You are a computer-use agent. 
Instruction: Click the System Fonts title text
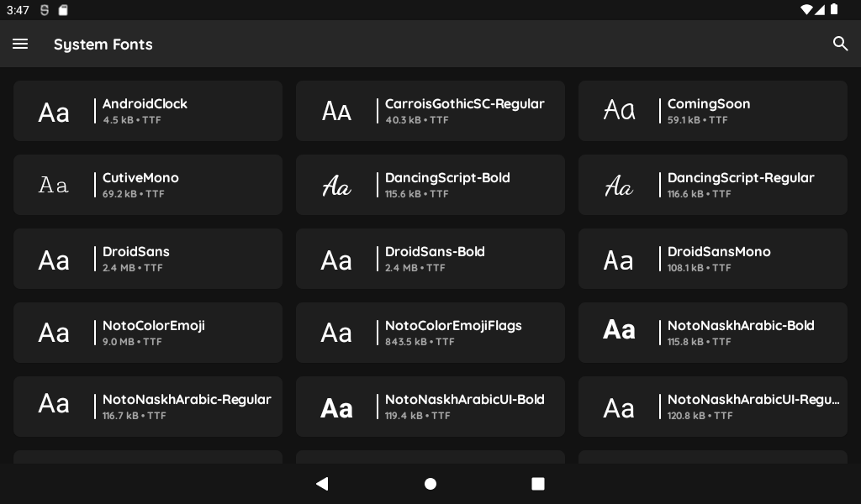pos(103,45)
